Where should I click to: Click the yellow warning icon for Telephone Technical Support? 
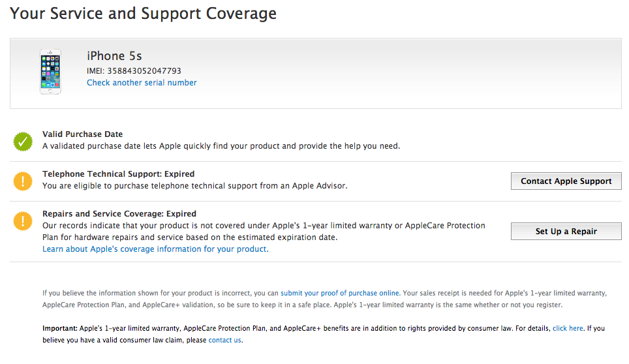[x=23, y=181]
